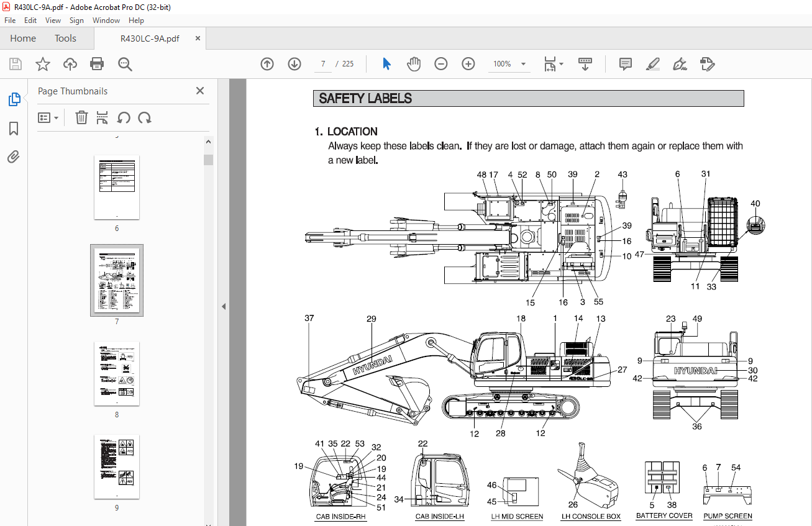
Task: Click the LH MID SCREEN caption
Action: [x=517, y=517]
